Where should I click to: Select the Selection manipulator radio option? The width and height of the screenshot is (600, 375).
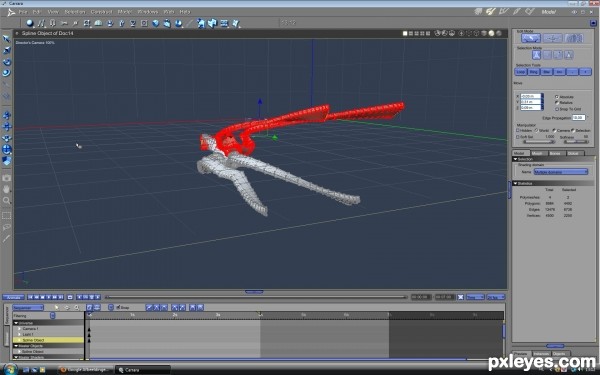[x=573, y=130]
